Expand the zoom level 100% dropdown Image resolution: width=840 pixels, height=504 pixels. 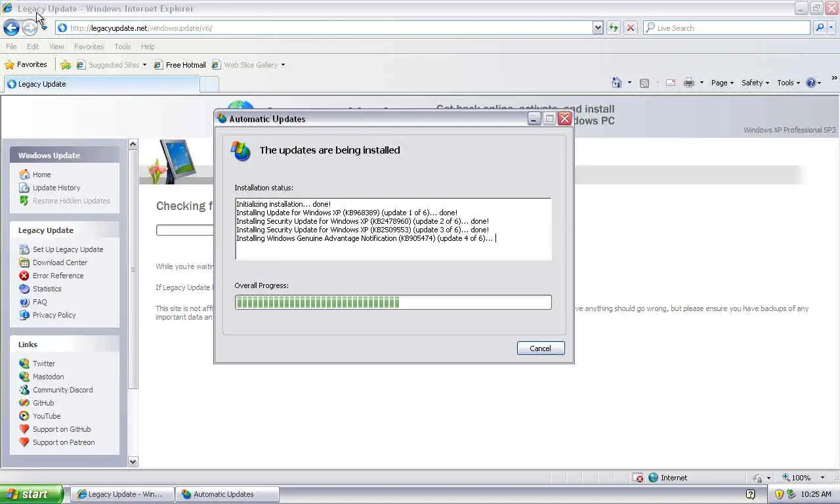tap(822, 478)
